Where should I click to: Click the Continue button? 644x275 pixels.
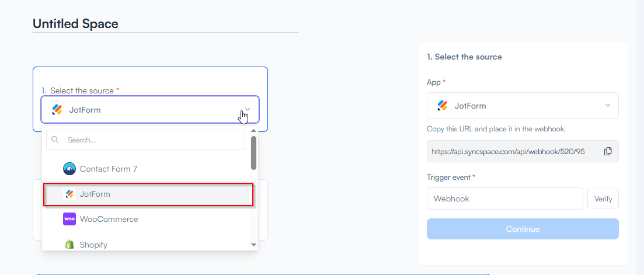point(523,229)
